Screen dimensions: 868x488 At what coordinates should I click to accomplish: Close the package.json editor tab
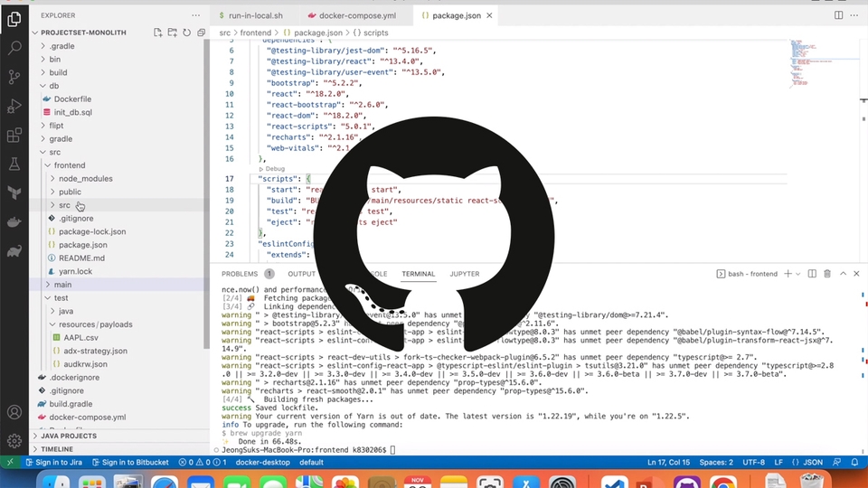489,15
